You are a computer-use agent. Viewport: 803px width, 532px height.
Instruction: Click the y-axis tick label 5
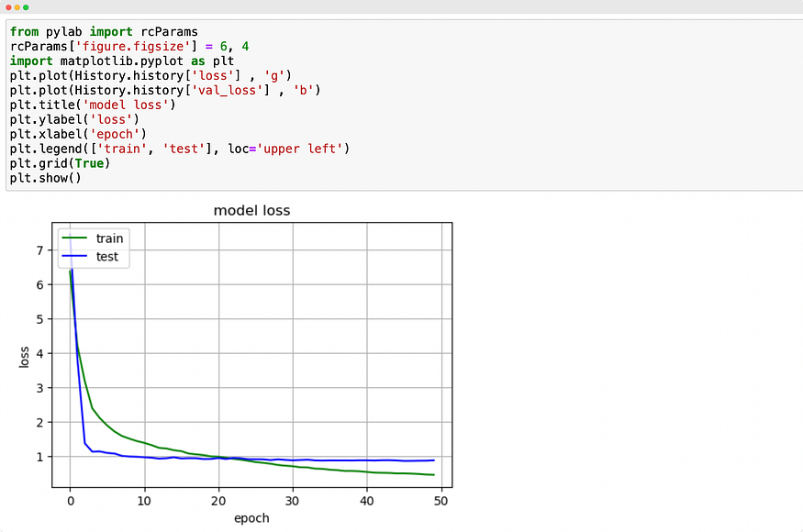pyautogui.click(x=40, y=319)
